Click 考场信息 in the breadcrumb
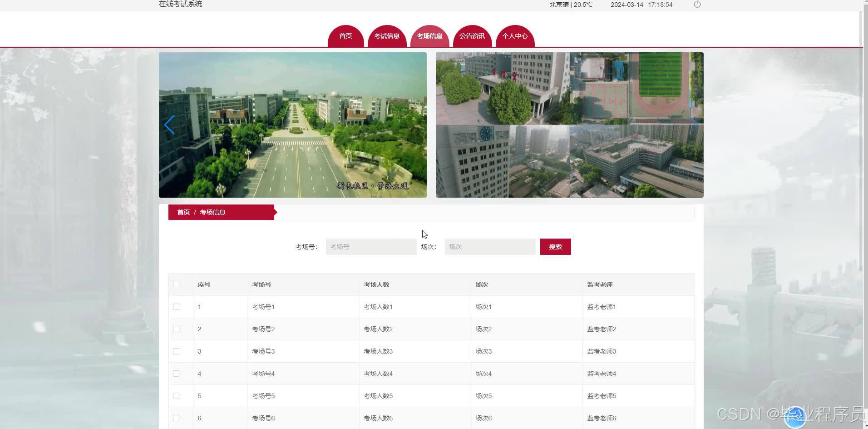The width and height of the screenshot is (868, 429). click(x=212, y=212)
